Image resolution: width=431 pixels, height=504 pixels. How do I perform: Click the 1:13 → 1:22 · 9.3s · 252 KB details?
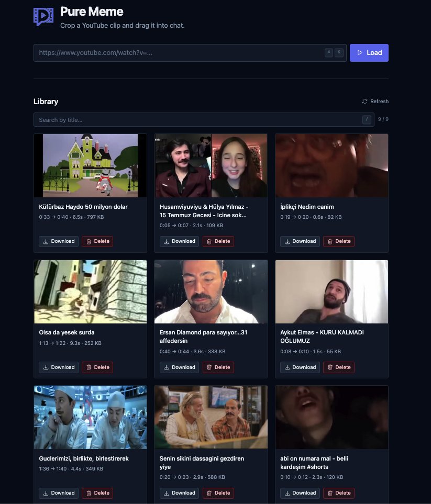pyautogui.click(x=70, y=343)
